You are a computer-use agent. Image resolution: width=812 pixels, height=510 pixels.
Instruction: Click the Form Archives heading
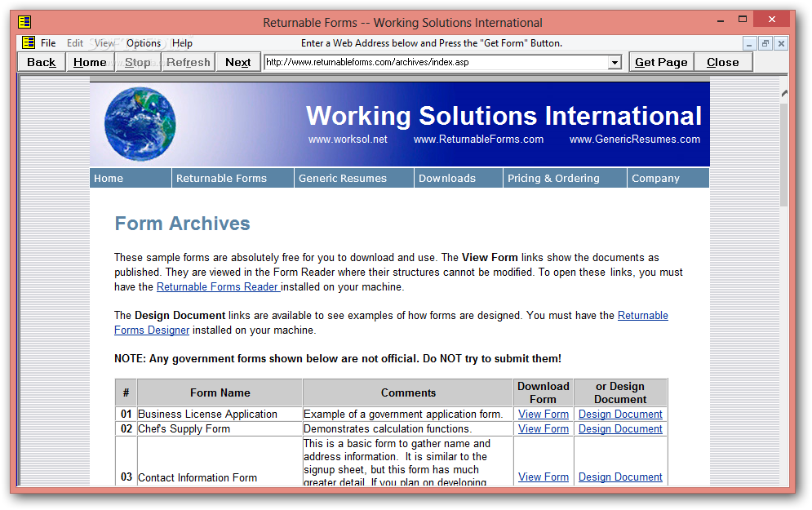pos(182,224)
